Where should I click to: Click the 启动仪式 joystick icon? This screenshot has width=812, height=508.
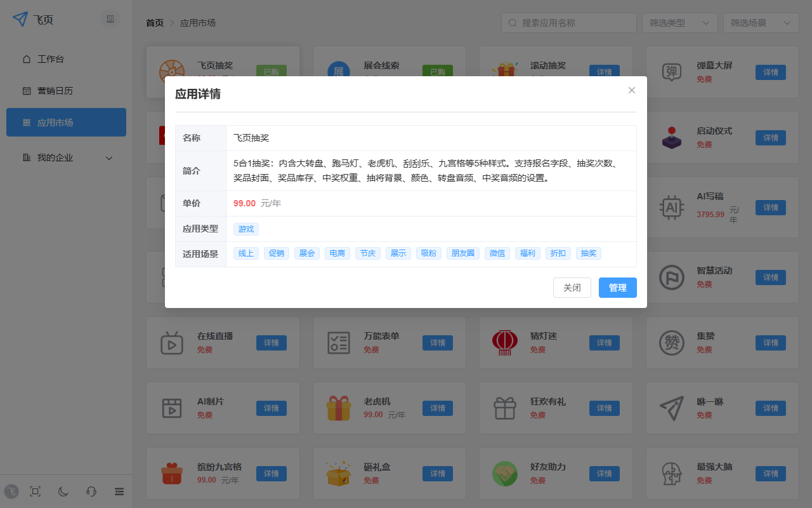pos(671,138)
